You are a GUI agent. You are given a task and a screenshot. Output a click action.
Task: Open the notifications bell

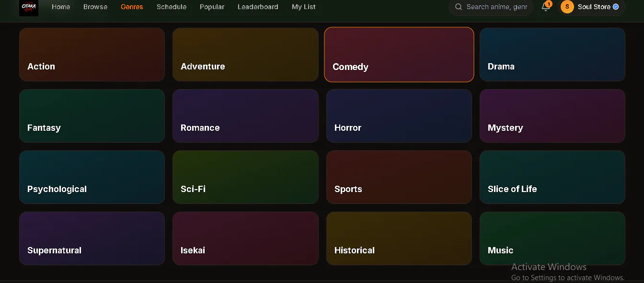coord(545,7)
